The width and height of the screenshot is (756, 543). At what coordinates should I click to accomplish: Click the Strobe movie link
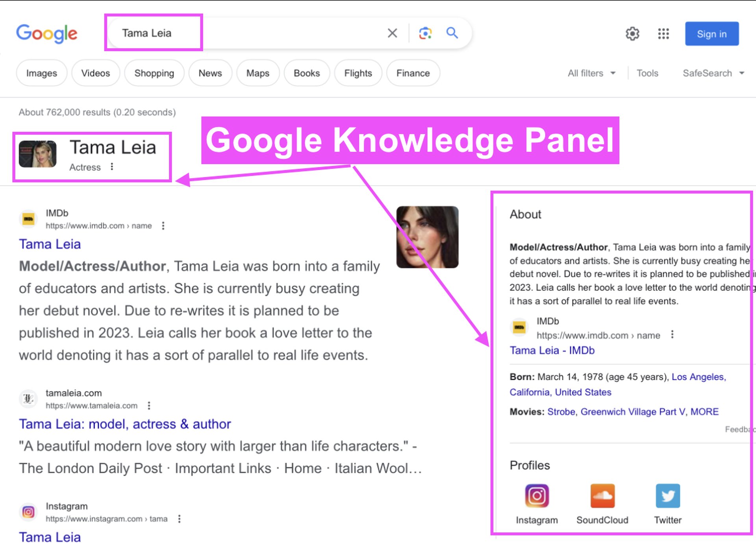click(x=561, y=412)
